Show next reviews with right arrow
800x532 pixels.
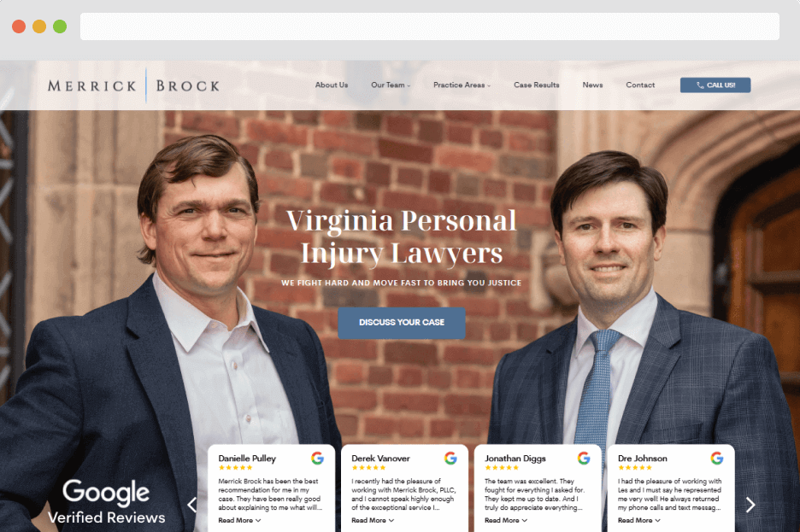(x=750, y=505)
